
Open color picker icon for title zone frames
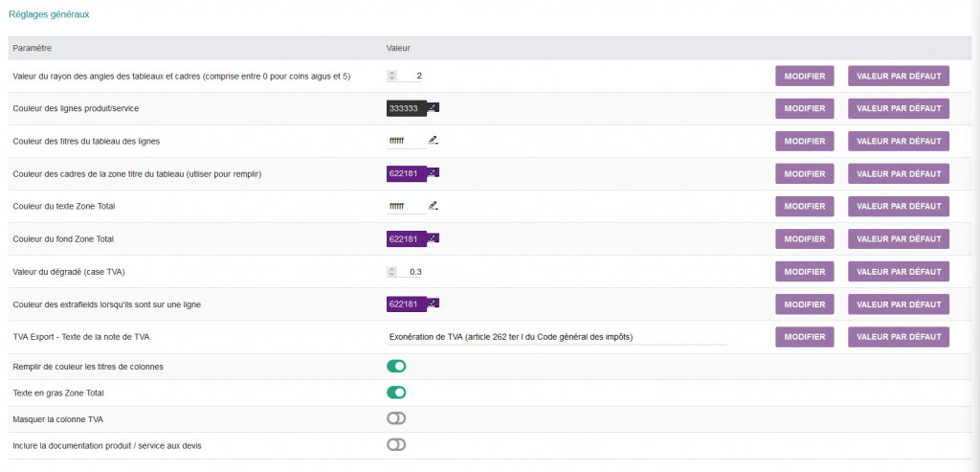(x=433, y=173)
